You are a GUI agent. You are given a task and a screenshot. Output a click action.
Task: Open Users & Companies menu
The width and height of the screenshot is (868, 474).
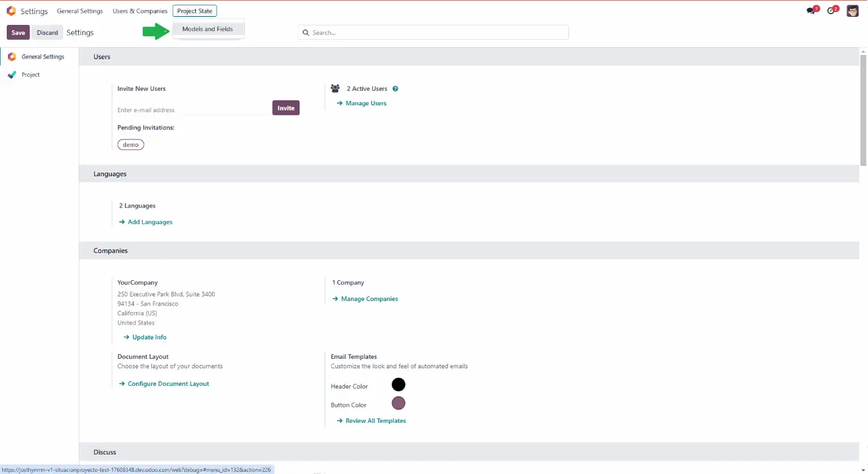click(x=140, y=11)
